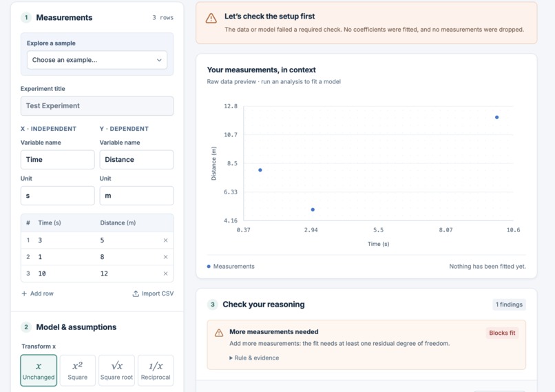Screen dimensions: 555x392
Task: Remove row 3 via its X icon
Action: (165, 274)
